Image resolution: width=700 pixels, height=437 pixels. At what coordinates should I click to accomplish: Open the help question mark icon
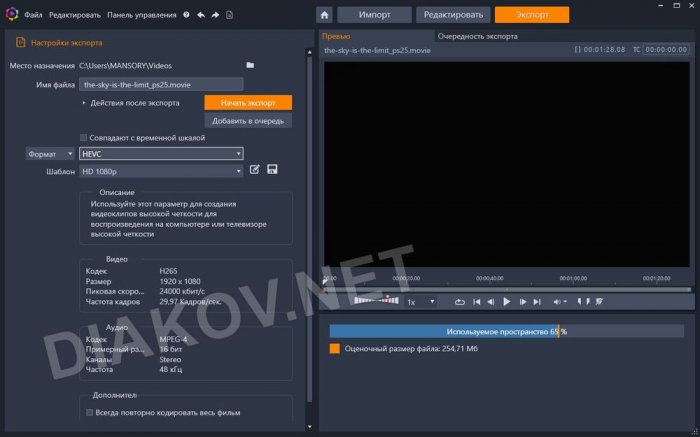point(186,15)
